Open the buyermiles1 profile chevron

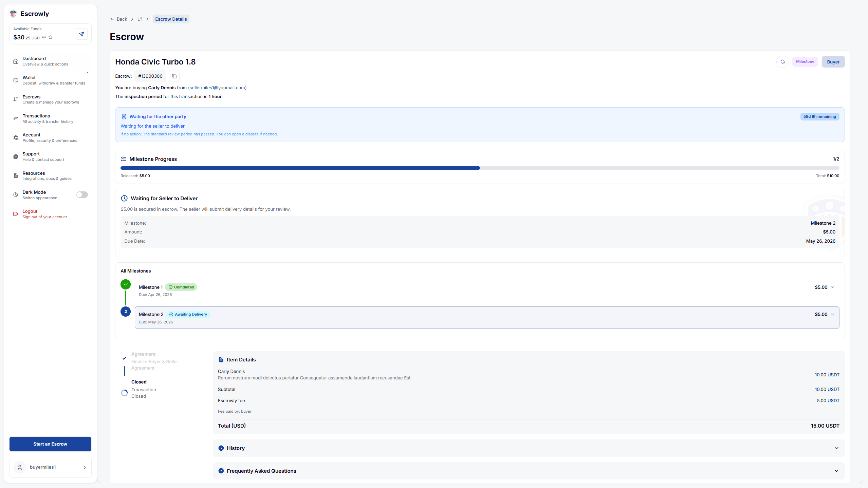[x=85, y=467]
